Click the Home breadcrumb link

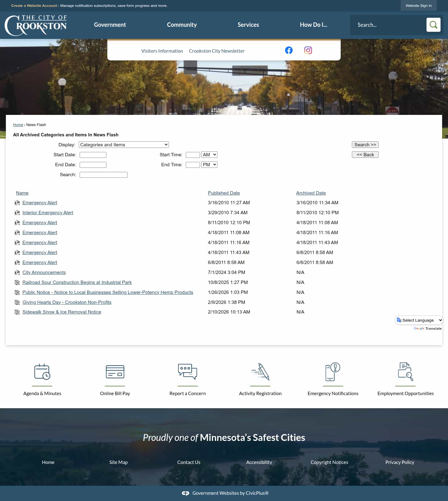(x=18, y=125)
